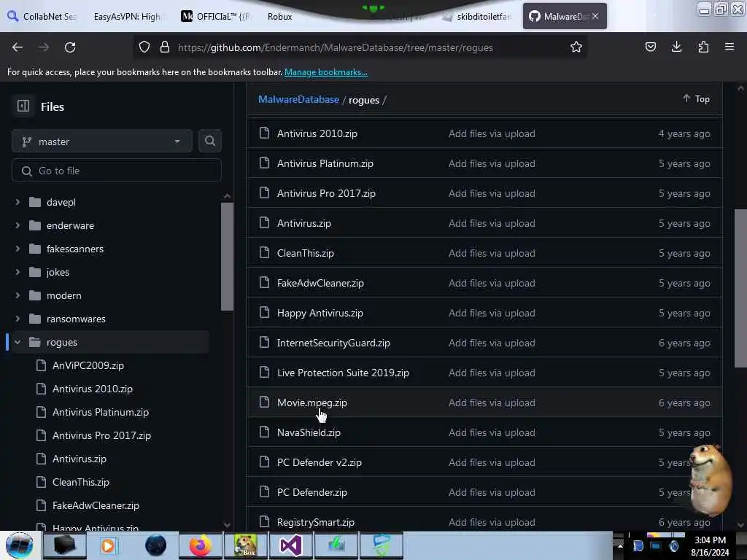
Task: Click the Go to file search field
Action: [x=117, y=171]
